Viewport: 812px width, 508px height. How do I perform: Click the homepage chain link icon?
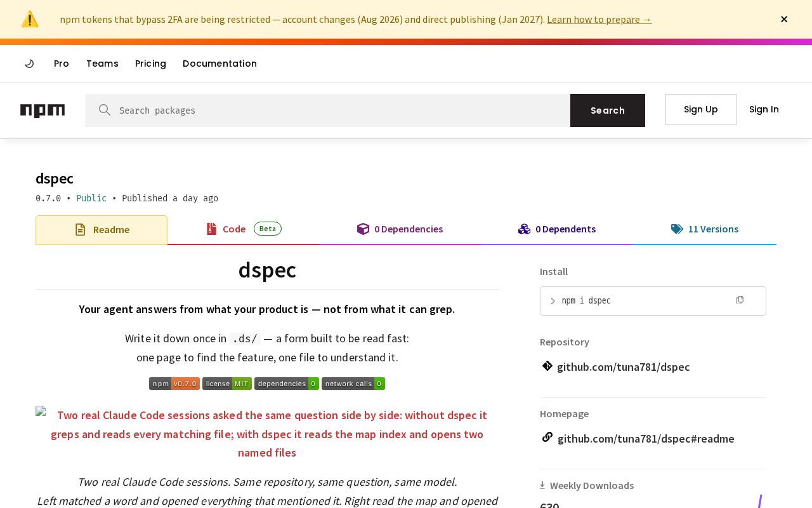(547, 438)
